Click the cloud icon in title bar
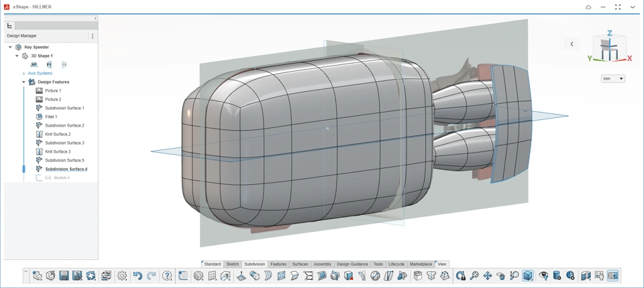The height and width of the screenshot is (288, 644). [x=588, y=7]
